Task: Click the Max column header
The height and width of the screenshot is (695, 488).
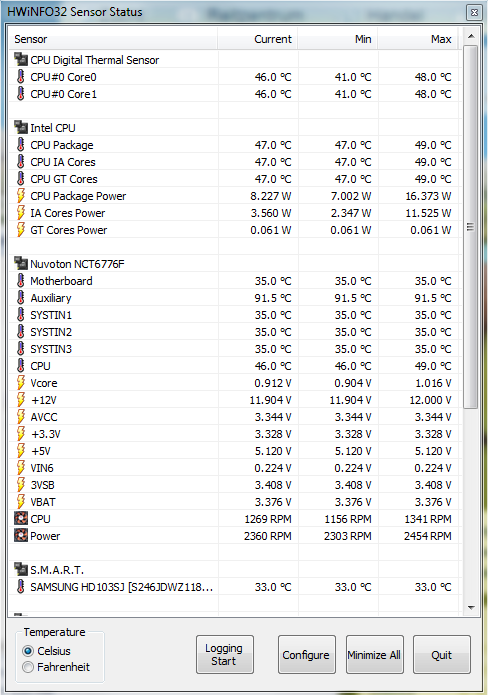Action: tap(418, 39)
